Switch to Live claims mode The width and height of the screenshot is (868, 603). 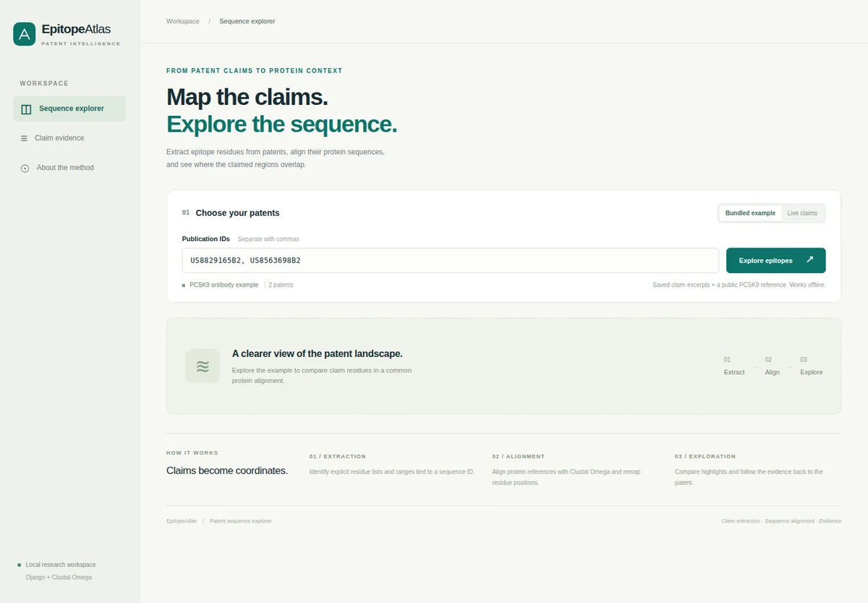click(802, 213)
